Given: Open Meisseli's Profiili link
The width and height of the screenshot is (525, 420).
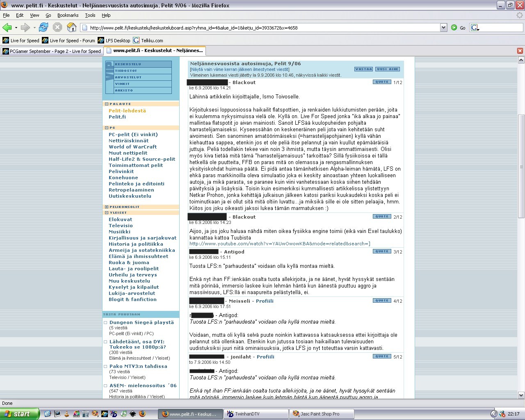Looking at the screenshot, I should [265, 301].
